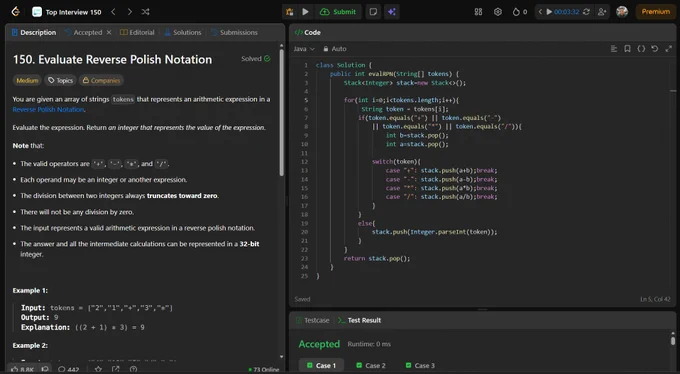Open the Solutions tab
This screenshot has width=680, height=374.
pyautogui.click(x=183, y=33)
